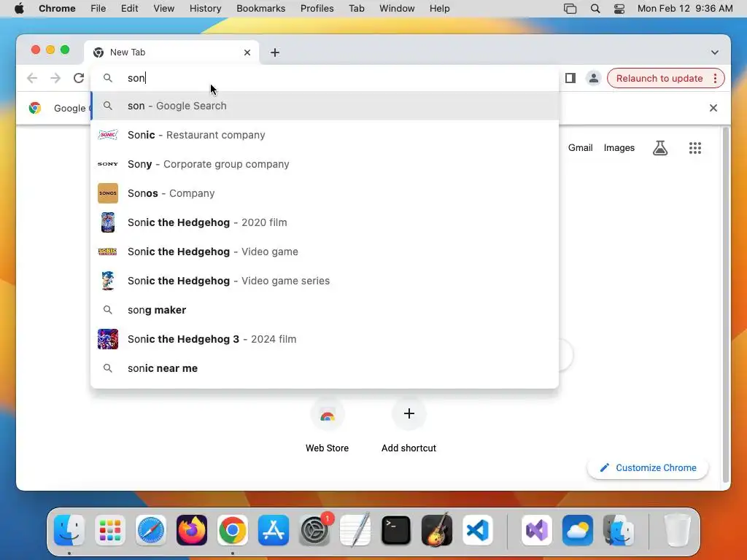Click the page vertical scrollbar
747x560 pixels.
[726, 305]
